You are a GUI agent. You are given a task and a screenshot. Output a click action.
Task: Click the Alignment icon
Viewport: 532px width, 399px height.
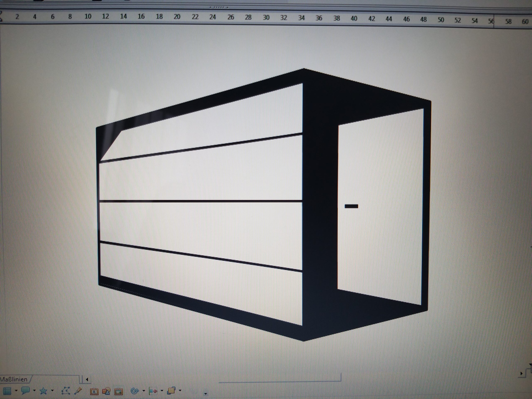(153, 391)
